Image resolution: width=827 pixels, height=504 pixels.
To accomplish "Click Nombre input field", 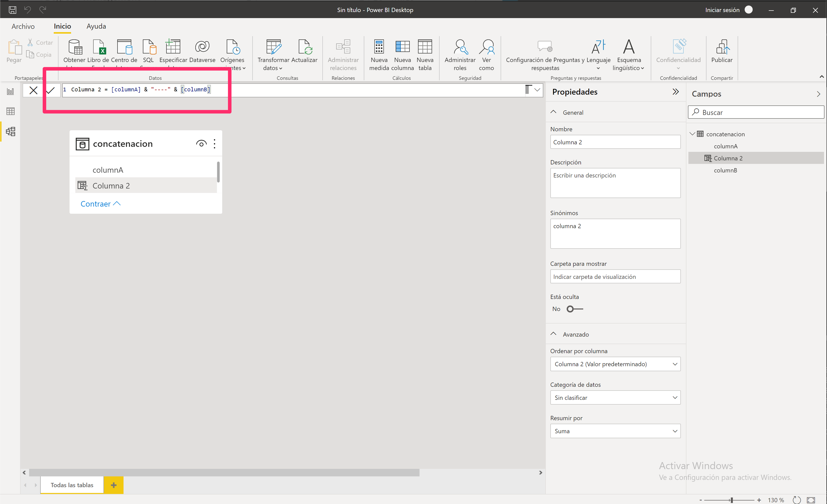I will click(x=615, y=142).
